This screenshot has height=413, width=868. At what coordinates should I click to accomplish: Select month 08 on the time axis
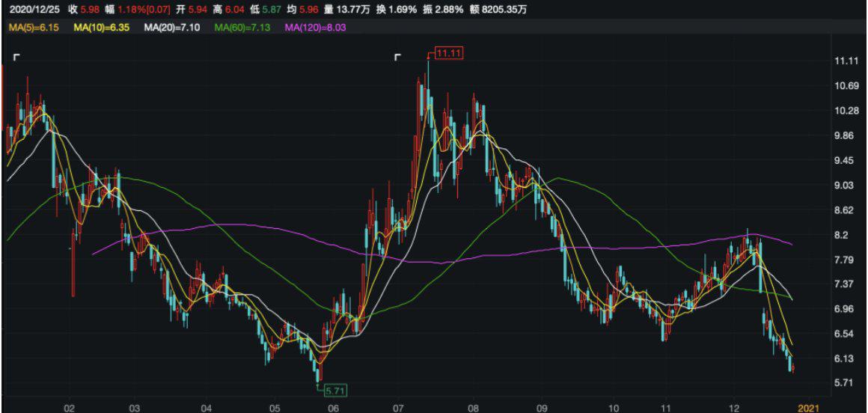point(472,408)
